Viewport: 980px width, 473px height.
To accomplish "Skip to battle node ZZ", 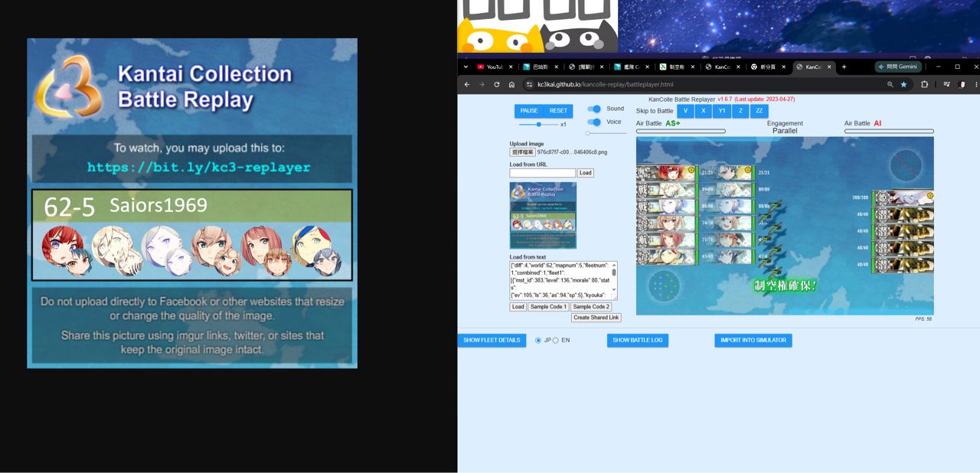I will coord(759,111).
